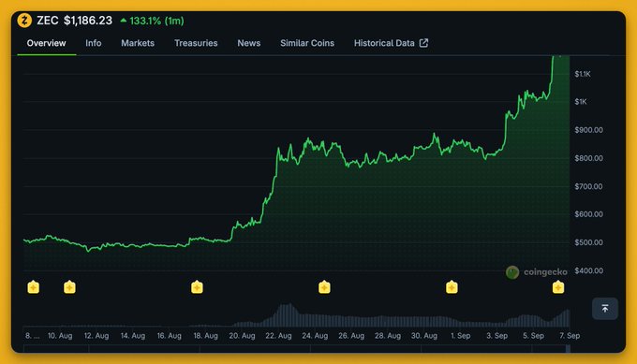Click the $1,186.23 price value
This screenshot has height=364, width=637.
[x=88, y=21]
